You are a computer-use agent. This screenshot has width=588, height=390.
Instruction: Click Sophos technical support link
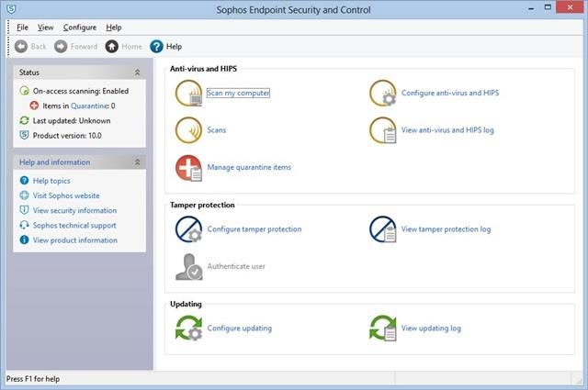coord(74,225)
